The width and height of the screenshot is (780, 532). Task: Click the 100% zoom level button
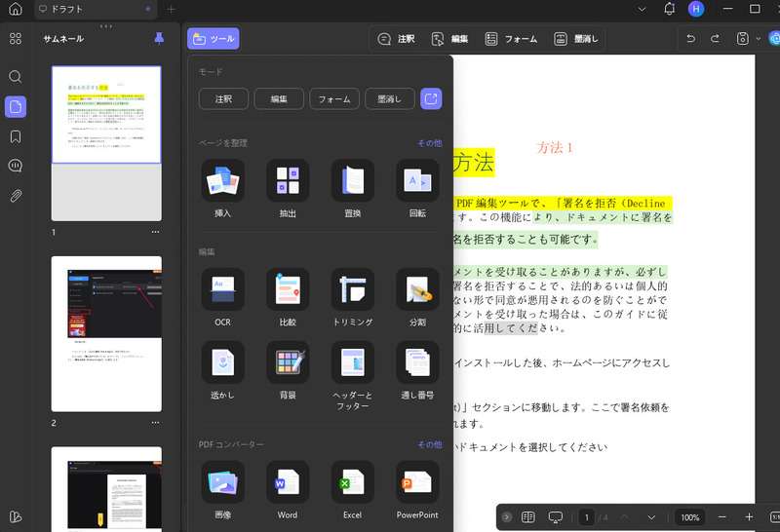(690, 517)
